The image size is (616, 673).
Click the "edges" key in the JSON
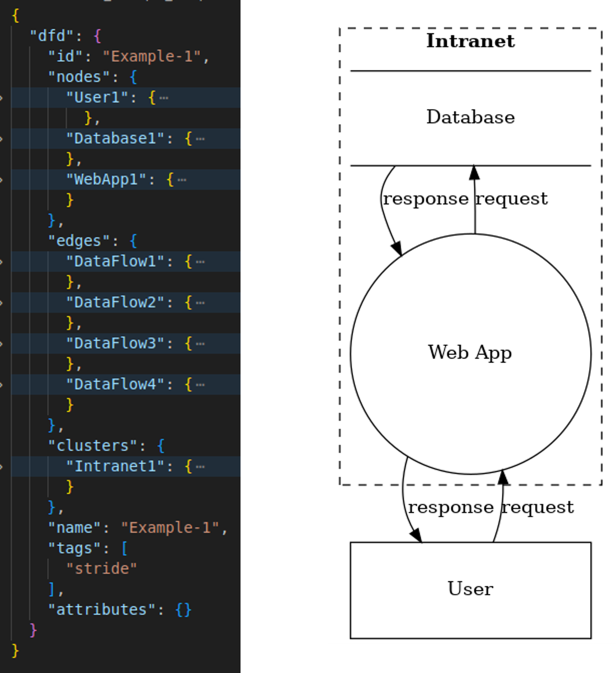click(x=79, y=241)
